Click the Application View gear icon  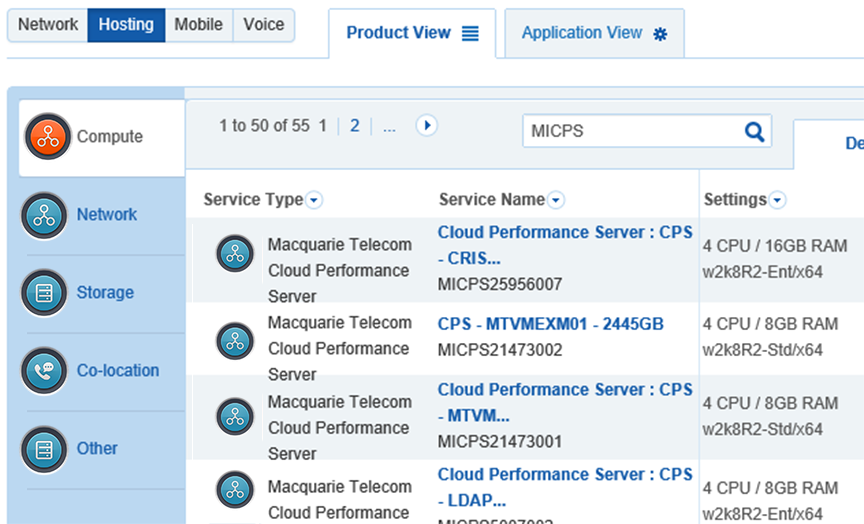660,34
